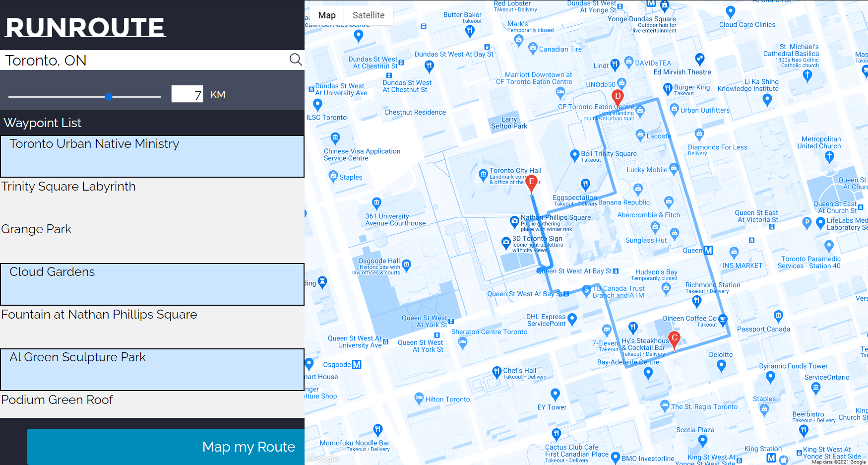Click the Canadian Tire shopping pin
The image size is (868, 465).
pyautogui.click(x=533, y=48)
